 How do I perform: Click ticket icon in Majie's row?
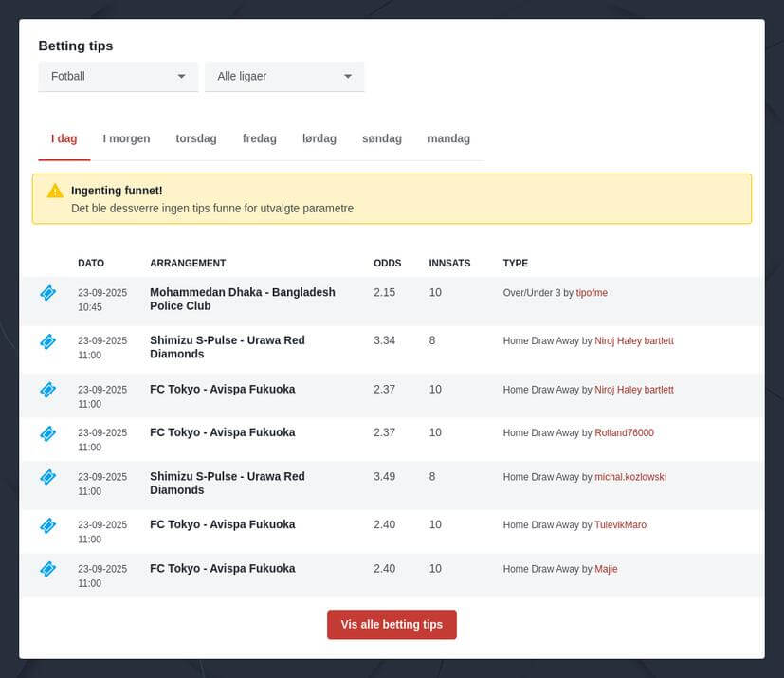pos(48,569)
